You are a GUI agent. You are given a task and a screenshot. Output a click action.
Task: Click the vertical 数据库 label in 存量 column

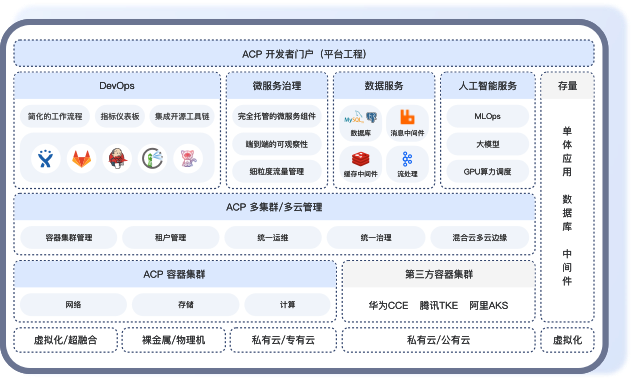[x=567, y=213]
